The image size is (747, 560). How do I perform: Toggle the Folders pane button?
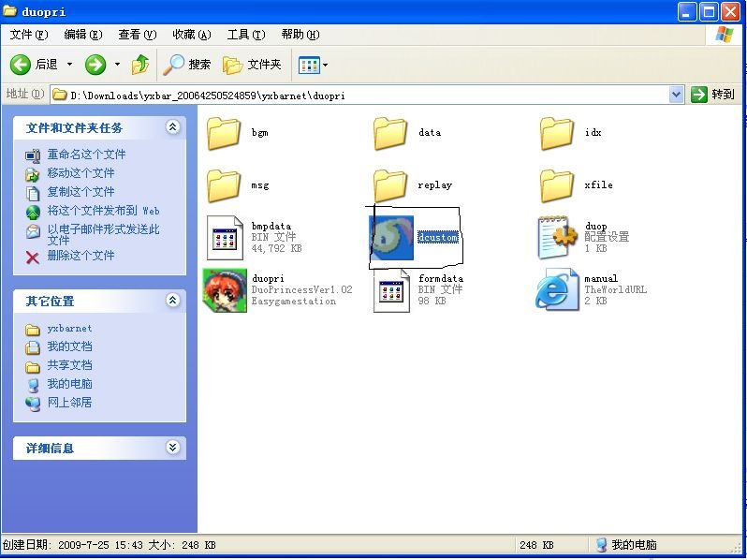(x=252, y=65)
